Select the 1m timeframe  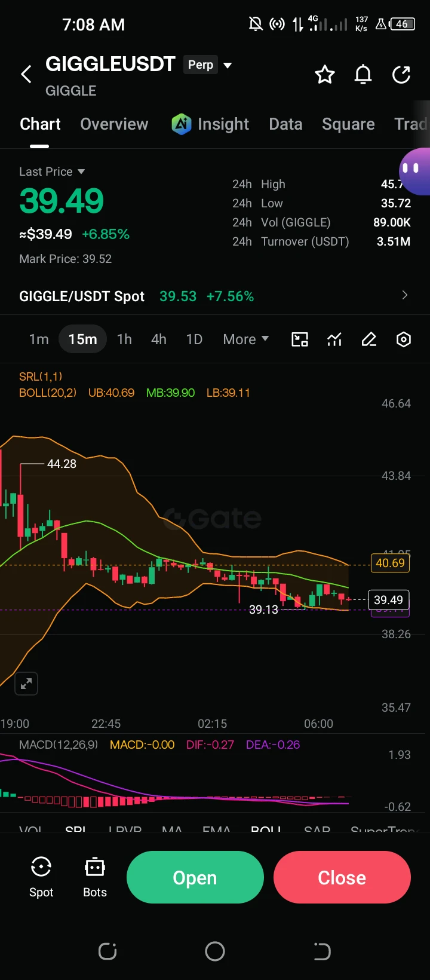coord(39,339)
